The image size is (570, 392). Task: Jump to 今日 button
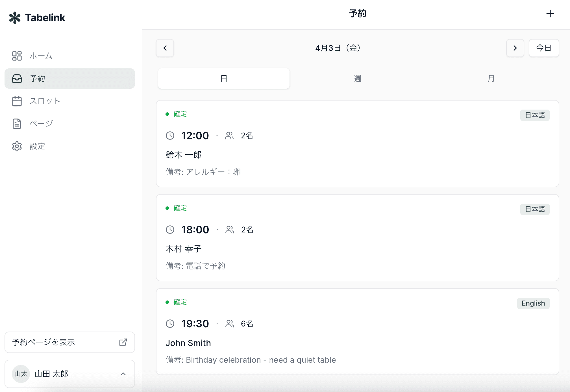coord(544,48)
